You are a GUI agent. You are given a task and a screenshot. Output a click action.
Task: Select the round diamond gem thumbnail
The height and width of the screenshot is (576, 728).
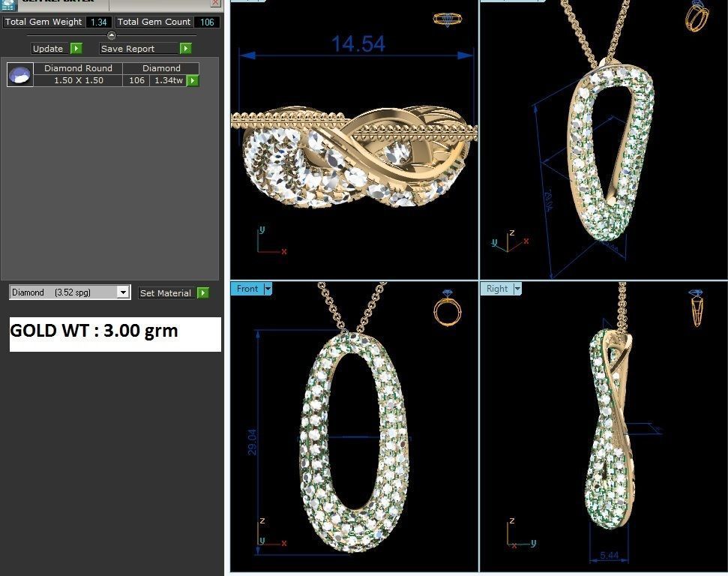20,75
